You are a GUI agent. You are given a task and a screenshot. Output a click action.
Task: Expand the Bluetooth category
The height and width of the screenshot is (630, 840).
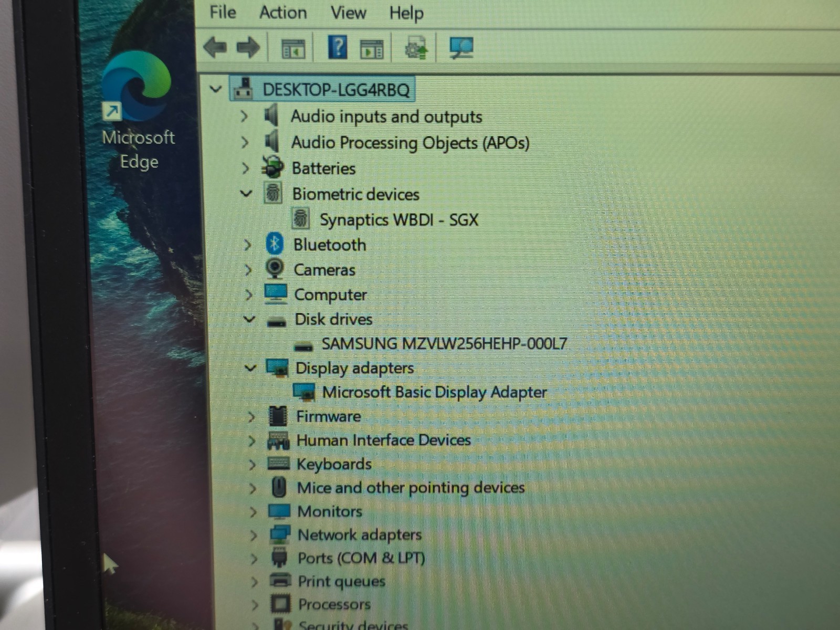(x=247, y=245)
